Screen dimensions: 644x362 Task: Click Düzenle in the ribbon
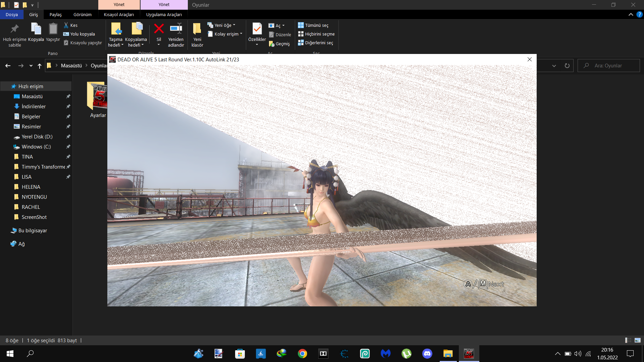point(280,35)
